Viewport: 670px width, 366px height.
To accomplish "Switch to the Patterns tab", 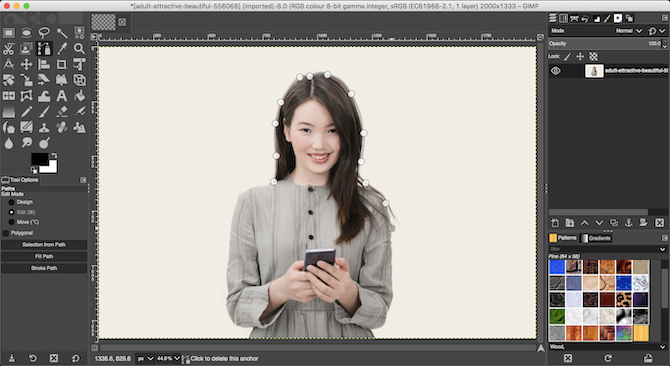I will (563, 238).
